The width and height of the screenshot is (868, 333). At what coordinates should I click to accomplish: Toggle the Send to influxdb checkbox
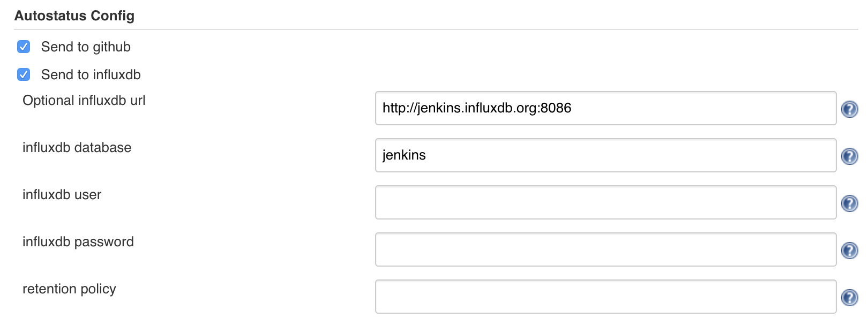pyautogui.click(x=24, y=74)
